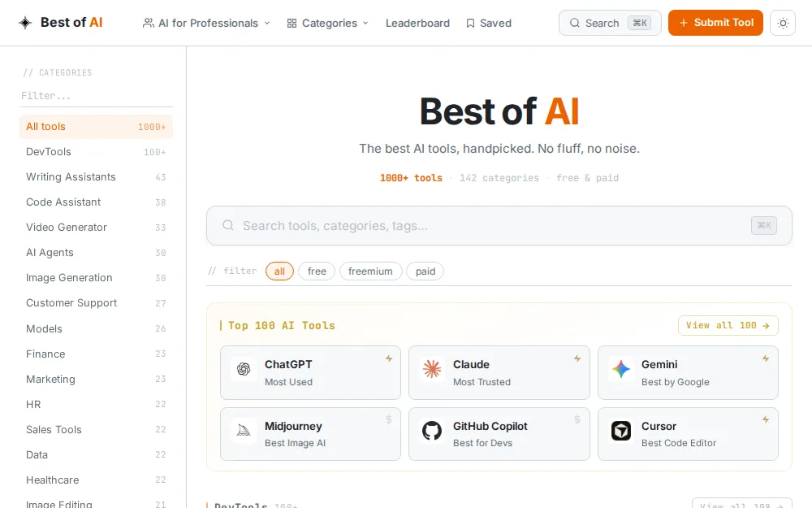
Task: Click the lightning bolt icon on Claude card
Action: (577, 358)
